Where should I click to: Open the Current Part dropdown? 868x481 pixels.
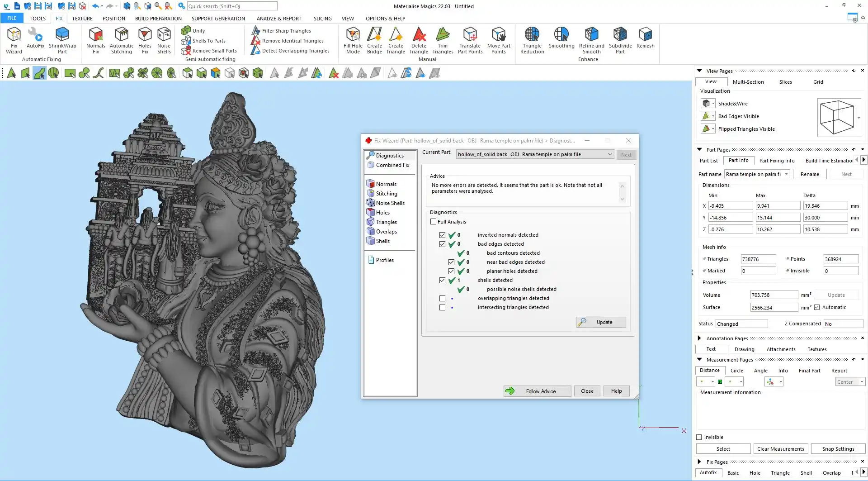click(610, 154)
